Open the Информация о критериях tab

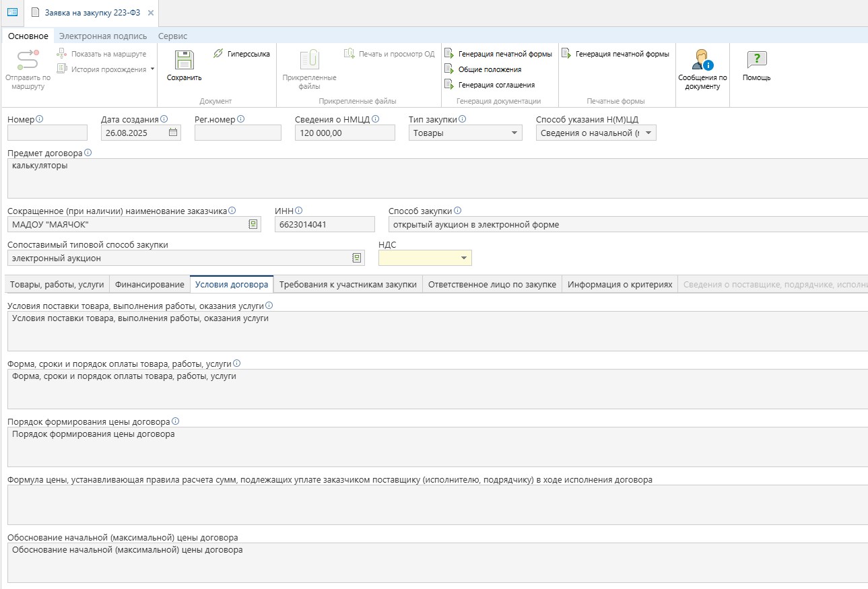point(620,285)
